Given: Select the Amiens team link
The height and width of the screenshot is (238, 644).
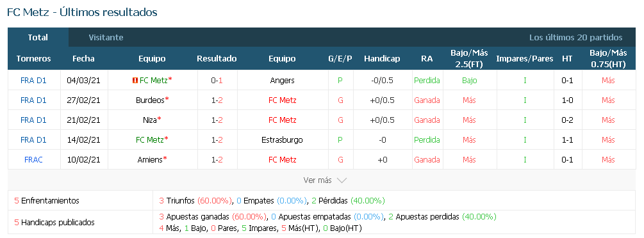Looking at the screenshot, I should click(150, 159).
